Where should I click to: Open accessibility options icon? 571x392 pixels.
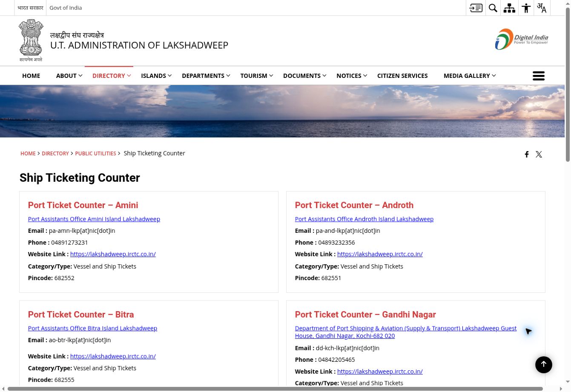point(526,8)
